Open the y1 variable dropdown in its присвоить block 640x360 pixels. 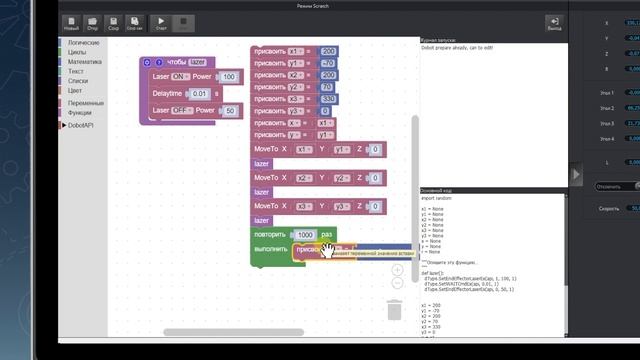296,63
